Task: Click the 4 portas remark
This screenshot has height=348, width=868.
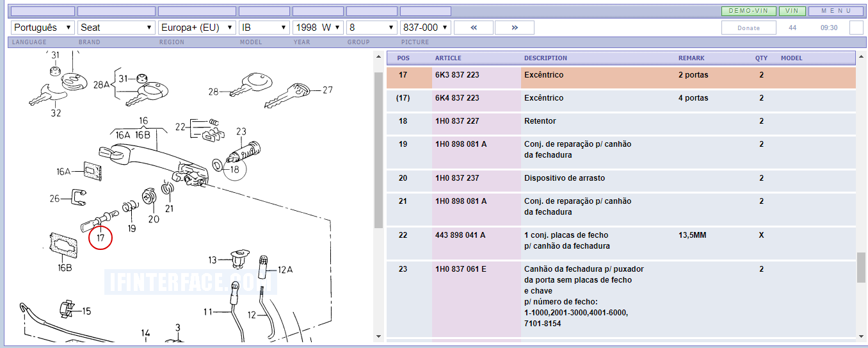Action: pos(693,98)
